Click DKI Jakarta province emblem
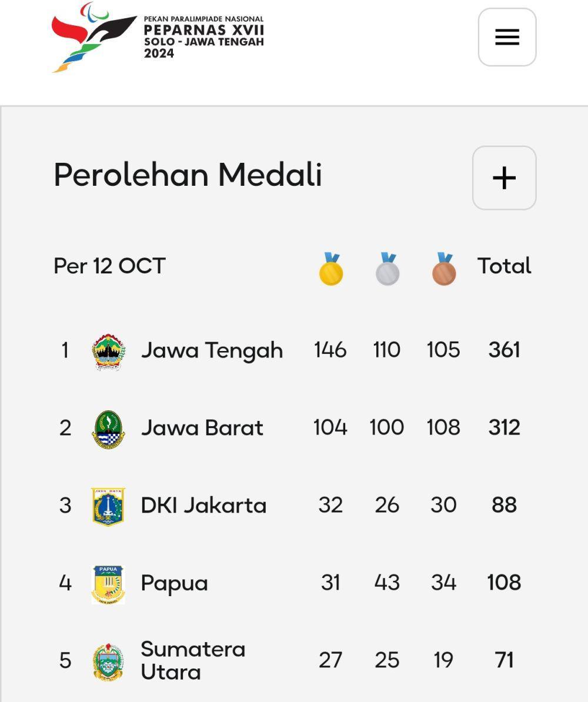 (x=108, y=507)
